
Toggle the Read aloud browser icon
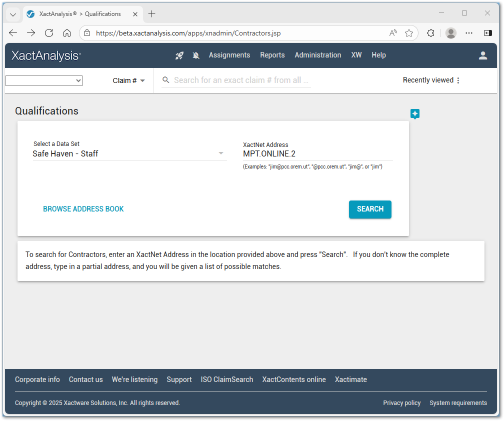click(x=393, y=33)
